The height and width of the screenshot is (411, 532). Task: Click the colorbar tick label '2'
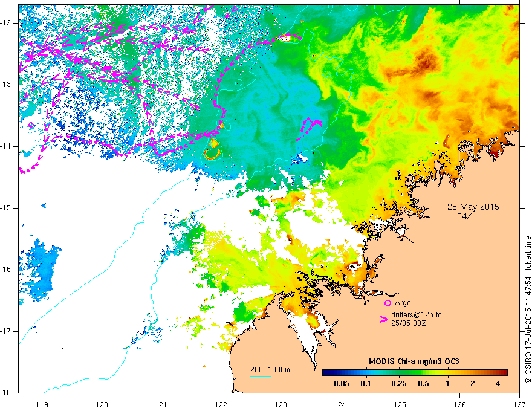coord(473,384)
